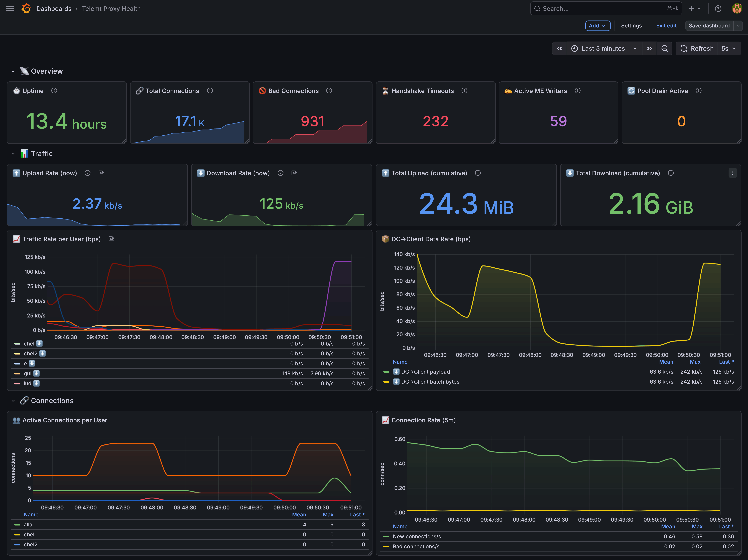
Task: Show info tooltip icon for Uptime panel
Action: point(54,91)
